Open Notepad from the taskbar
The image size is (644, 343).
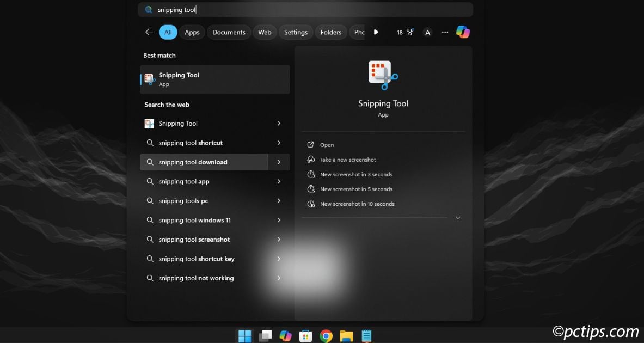[x=366, y=336]
